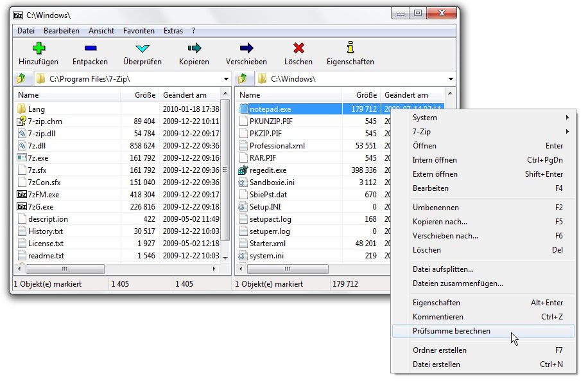Click the 7z.dll file icon
The width and height of the screenshot is (588, 385).
[x=22, y=145]
